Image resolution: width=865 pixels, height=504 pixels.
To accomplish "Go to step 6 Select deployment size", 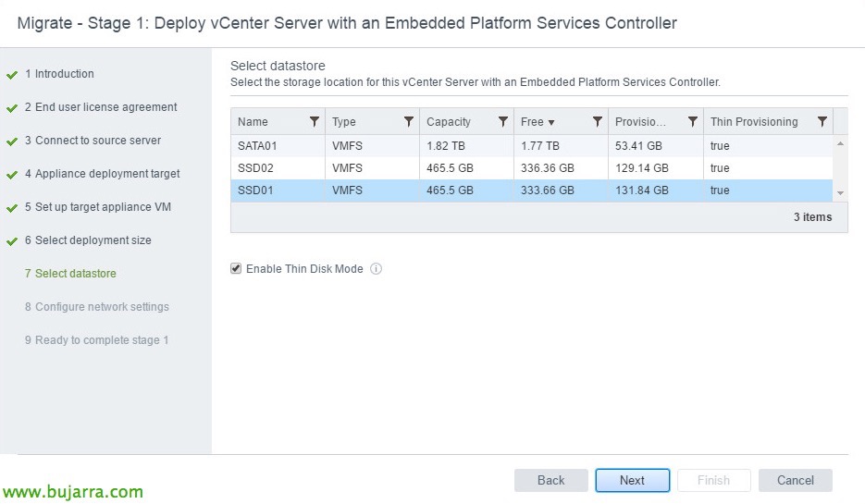I will click(x=93, y=240).
